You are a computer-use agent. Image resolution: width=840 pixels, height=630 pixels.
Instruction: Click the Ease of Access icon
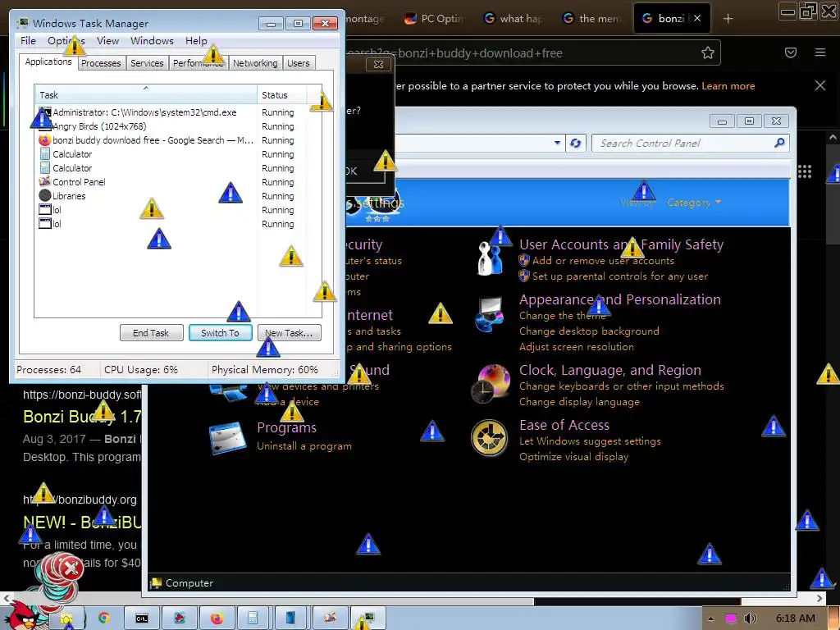[x=489, y=438]
